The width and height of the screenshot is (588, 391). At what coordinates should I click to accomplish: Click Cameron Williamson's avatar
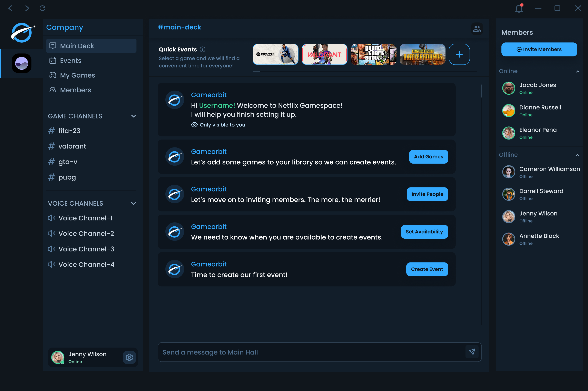click(x=509, y=172)
